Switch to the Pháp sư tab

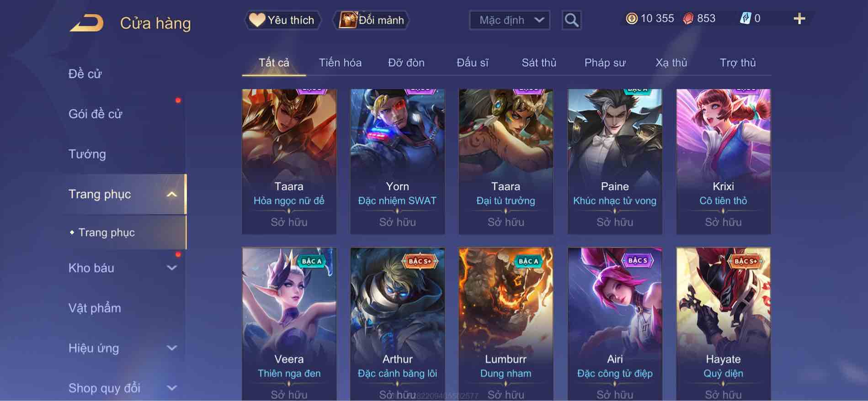pyautogui.click(x=605, y=63)
